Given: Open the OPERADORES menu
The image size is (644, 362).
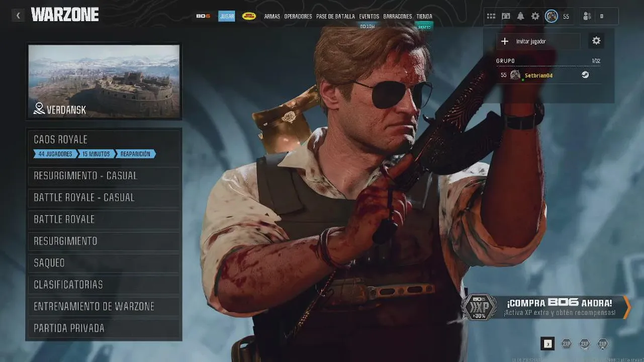Looking at the screenshot, I should click(x=298, y=17).
